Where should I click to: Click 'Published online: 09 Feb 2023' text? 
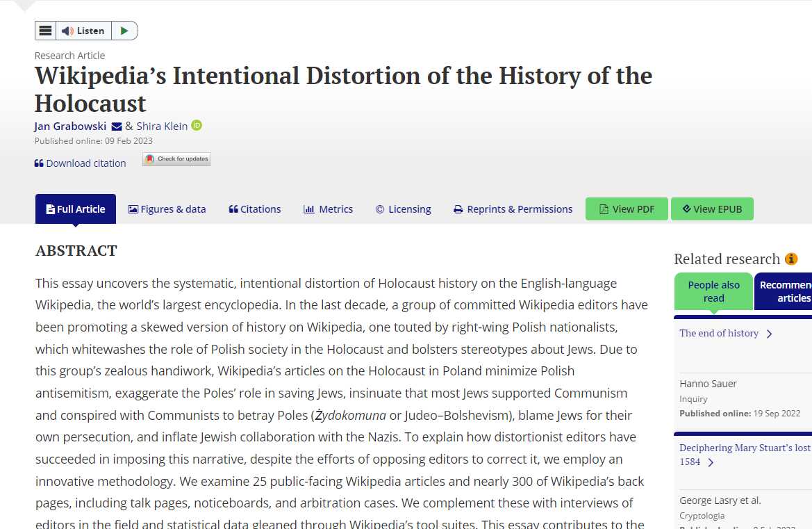click(94, 141)
